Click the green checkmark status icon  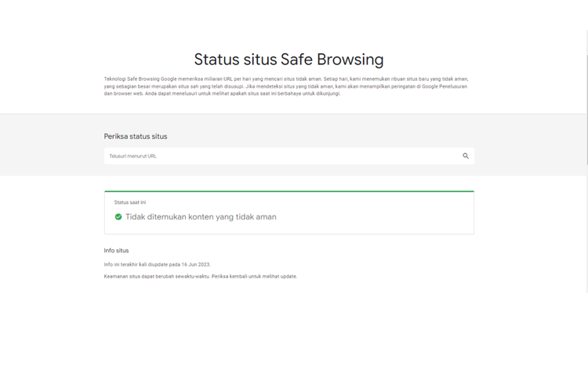[118, 217]
